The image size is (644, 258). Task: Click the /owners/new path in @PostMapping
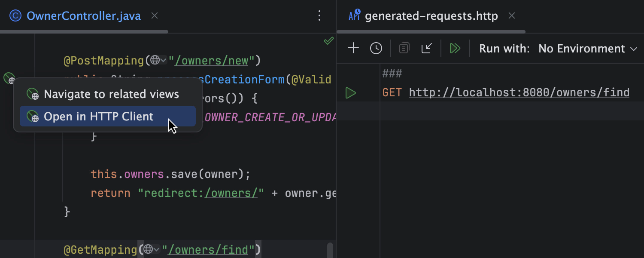(211, 60)
